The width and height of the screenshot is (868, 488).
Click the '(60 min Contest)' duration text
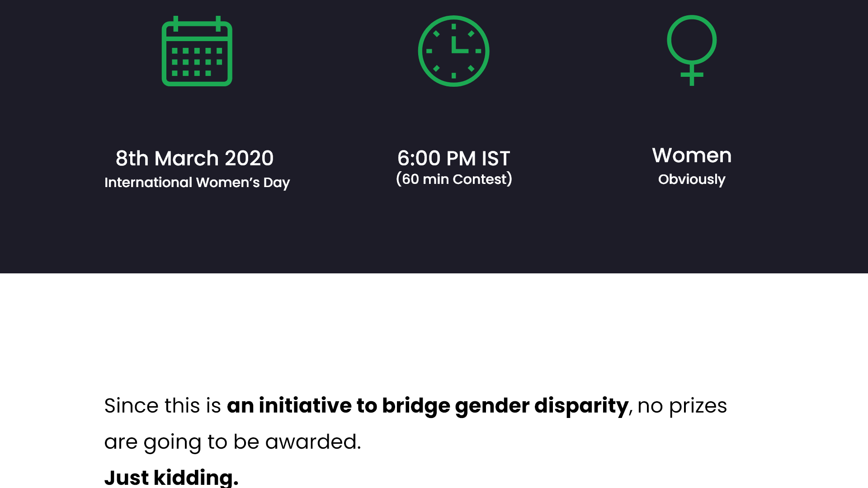[x=454, y=179]
